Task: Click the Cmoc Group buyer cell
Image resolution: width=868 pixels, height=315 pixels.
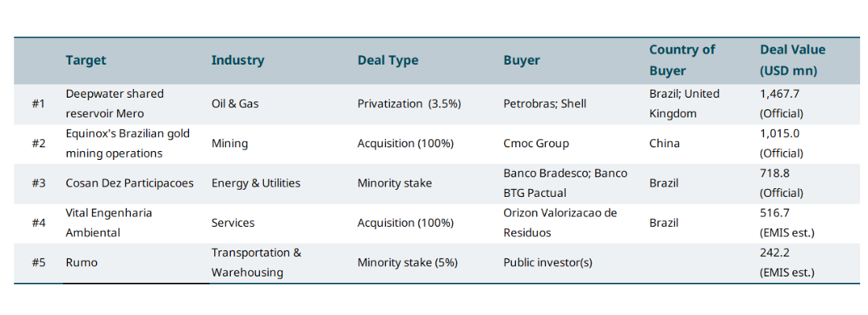Action: click(x=536, y=143)
